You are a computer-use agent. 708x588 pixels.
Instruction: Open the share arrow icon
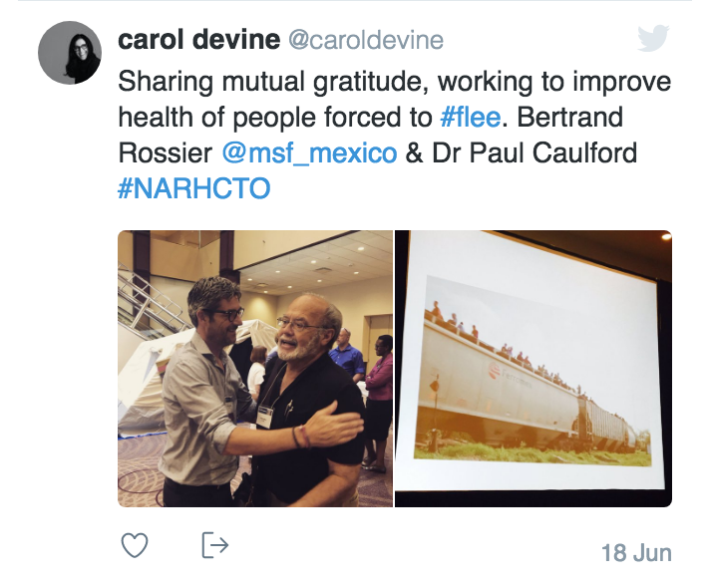click(x=214, y=545)
